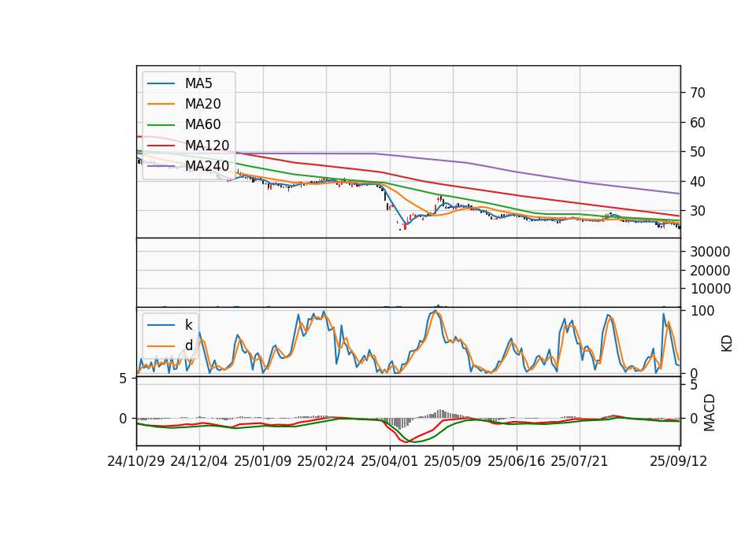The image size is (756, 543).
Task: Click the 24/12/04 date axis label
Action: (199, 461)
